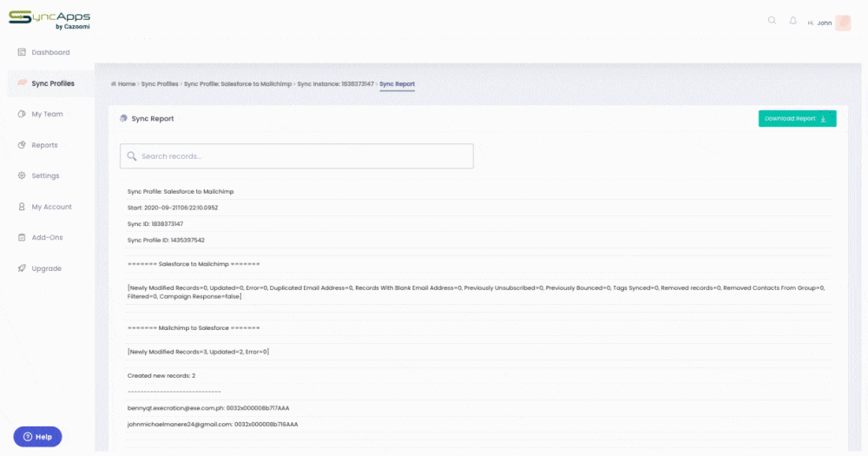Click the 'Sync Profile ID: 1435397542' line
Screen dimensions: 868x456
coord(166,241)
